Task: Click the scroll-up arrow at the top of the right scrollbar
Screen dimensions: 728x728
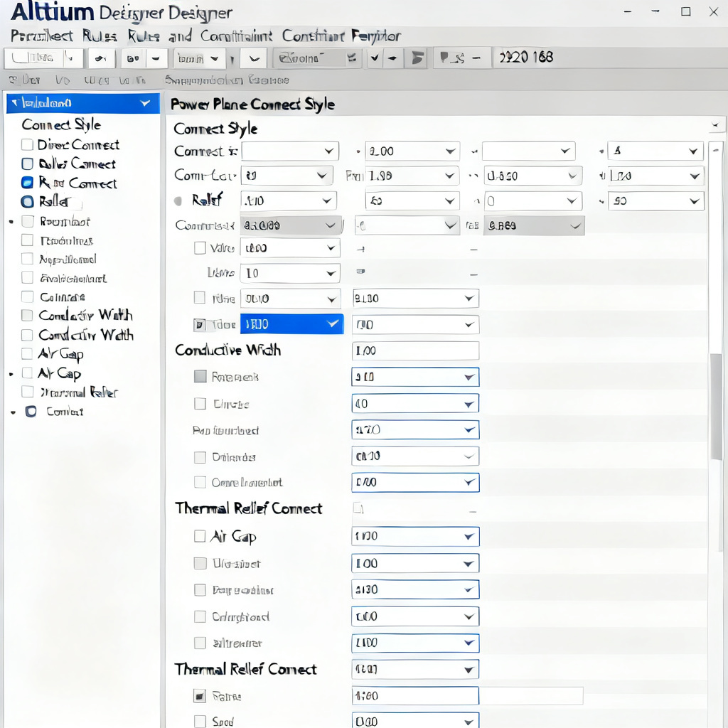Action: (x=716, y=150)
